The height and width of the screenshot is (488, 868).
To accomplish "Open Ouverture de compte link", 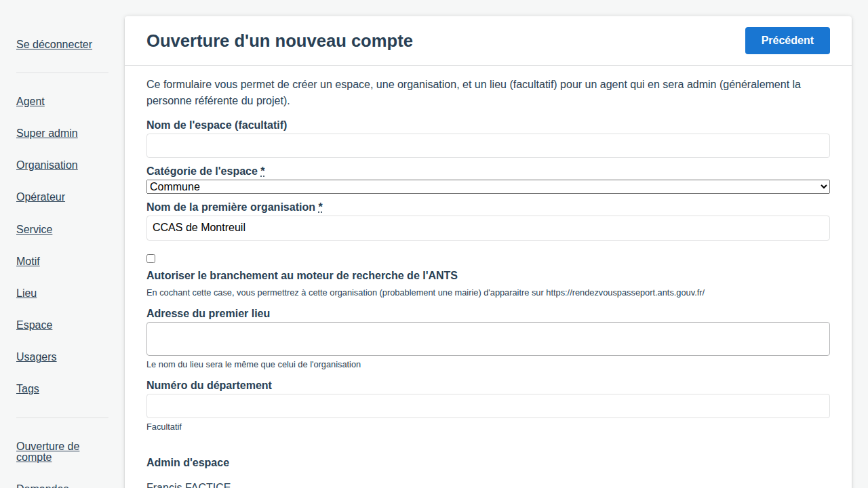I will point(47,451).
